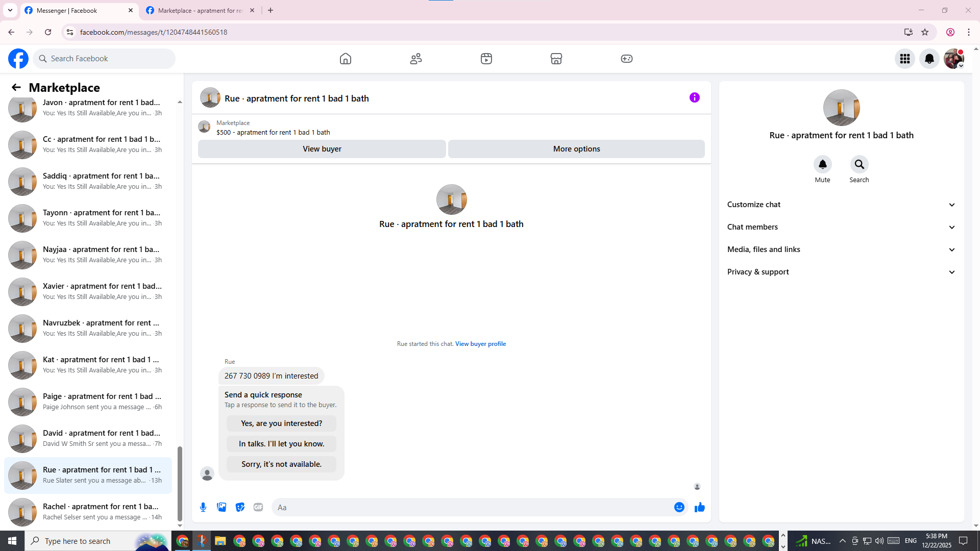
Task: Send a thumbs-up like
Action: 699,507
